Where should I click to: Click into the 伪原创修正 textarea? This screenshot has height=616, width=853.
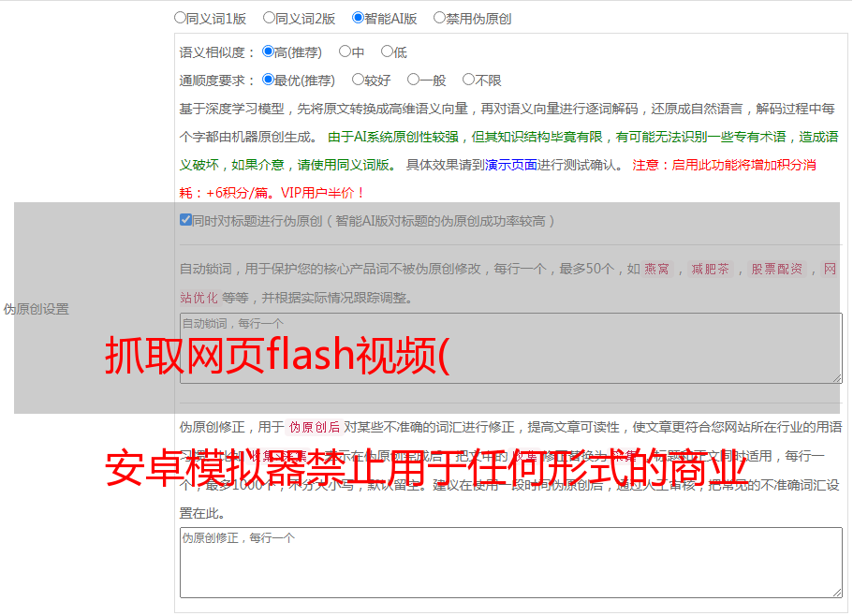click(x=511, y=563)
